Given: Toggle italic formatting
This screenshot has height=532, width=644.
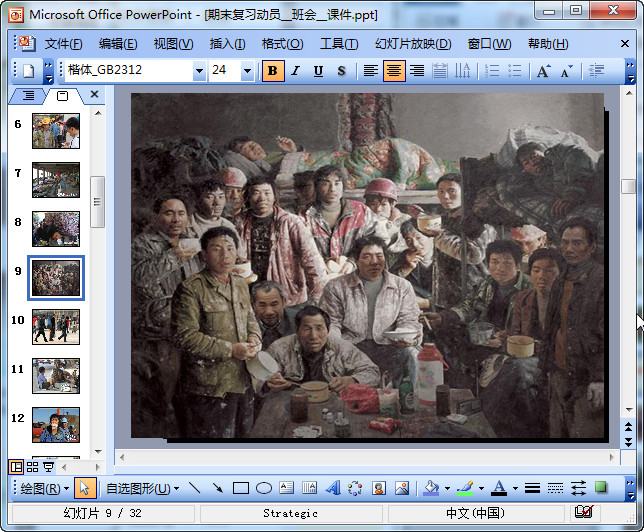Looking at the screenshot, I should tap(295, 71).
